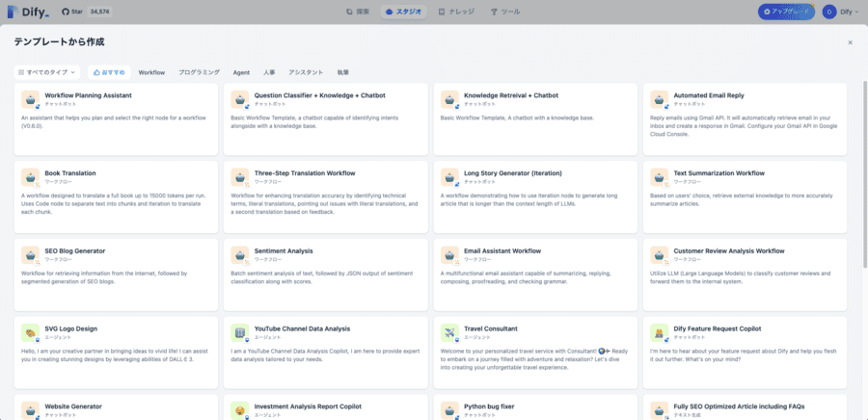Click the Workflow Planning Assistant robot icon
The image size is (868, 420).
pos(31,99)
